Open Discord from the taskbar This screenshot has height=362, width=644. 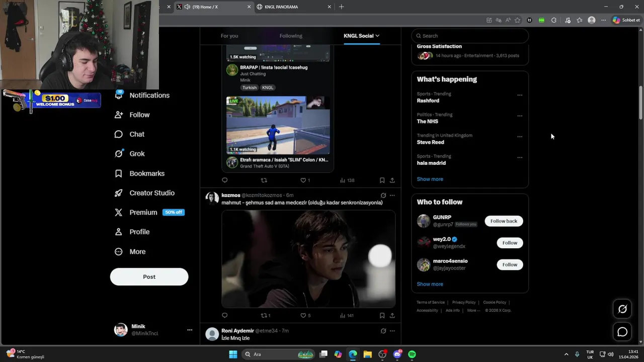[397, 354]
